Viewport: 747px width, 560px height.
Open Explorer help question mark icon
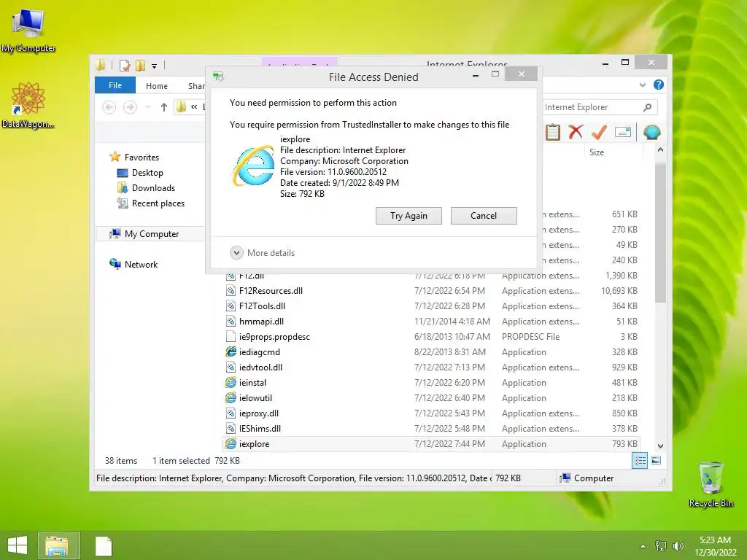659,85
